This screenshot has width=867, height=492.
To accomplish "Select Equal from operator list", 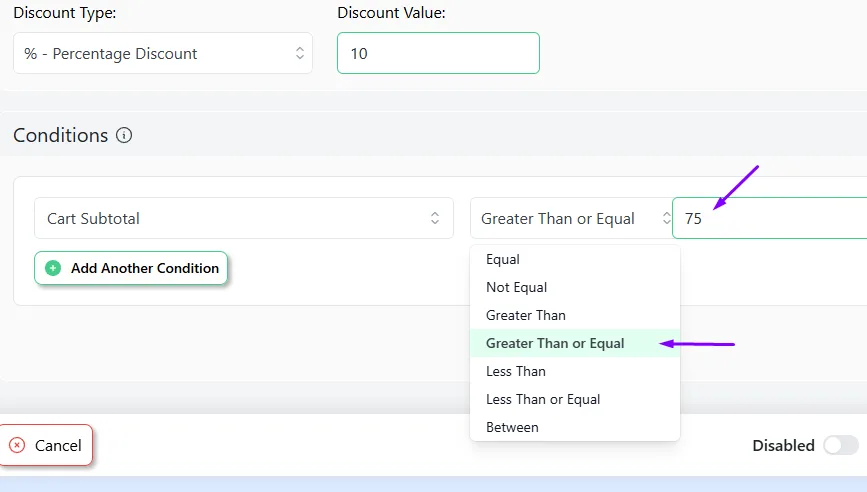I will point(574,259).
